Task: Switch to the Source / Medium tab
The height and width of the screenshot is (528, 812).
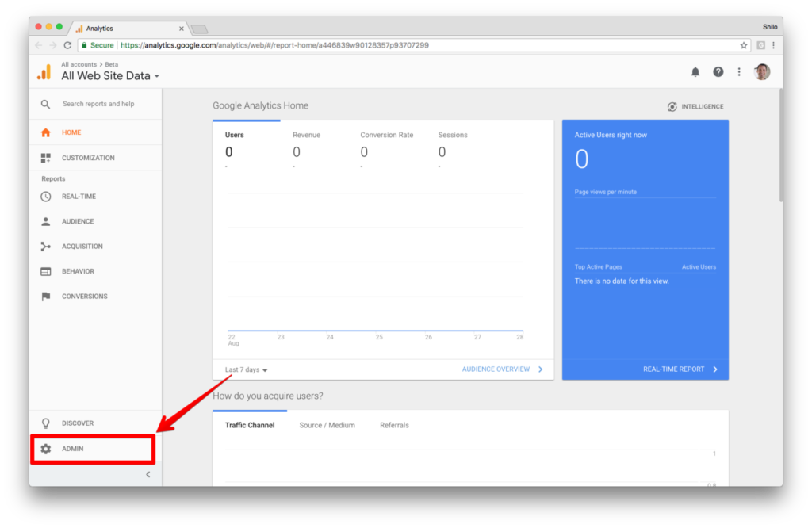Action: point(327,425)
